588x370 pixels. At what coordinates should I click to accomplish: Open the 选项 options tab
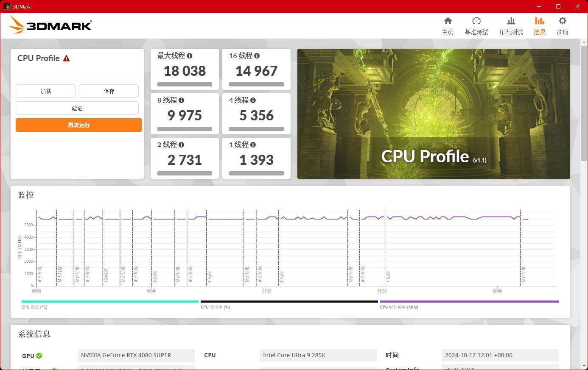click(562, 26)
